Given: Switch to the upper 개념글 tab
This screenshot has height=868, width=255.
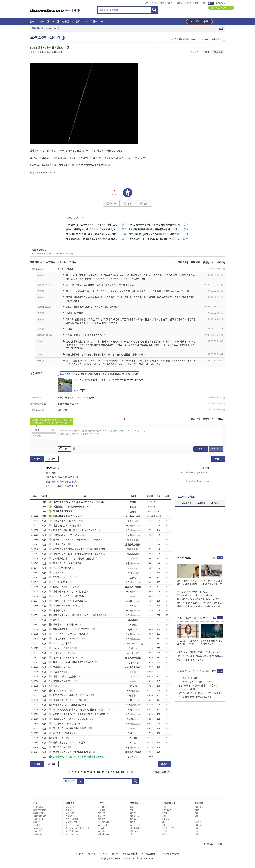Looking at the screenshot, I should click(52, 459).
